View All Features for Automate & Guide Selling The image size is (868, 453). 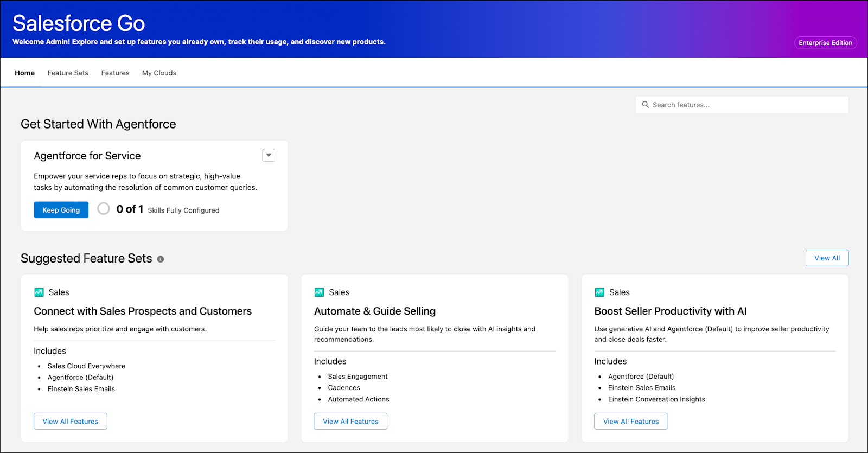coord(350,422)
